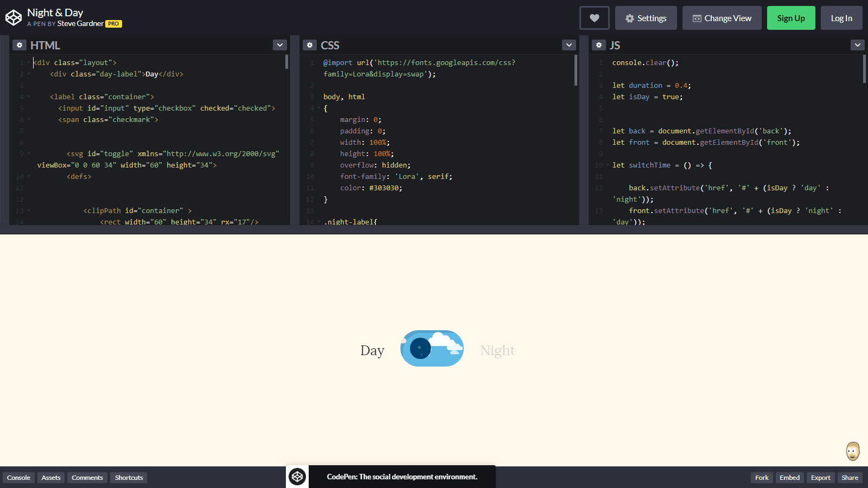Collapse the CSS editor panel via its chevron

569,45
